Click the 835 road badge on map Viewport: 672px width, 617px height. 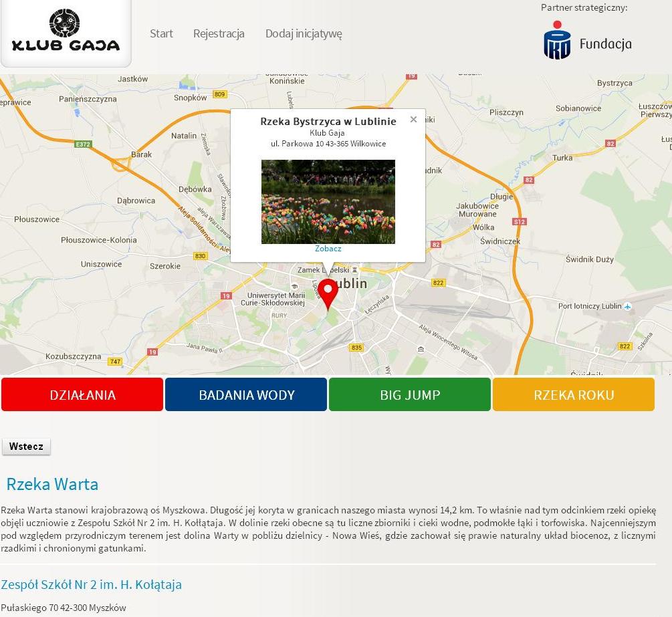point(356,348)
